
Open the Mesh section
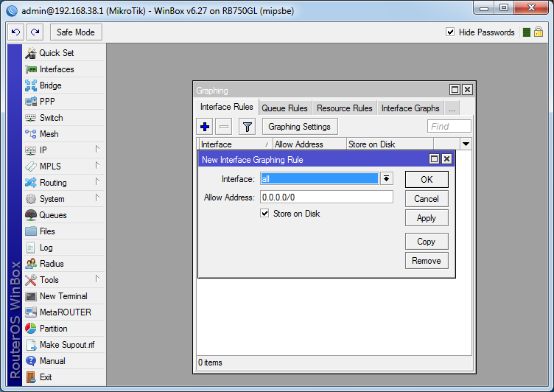(x=65, y=134)
